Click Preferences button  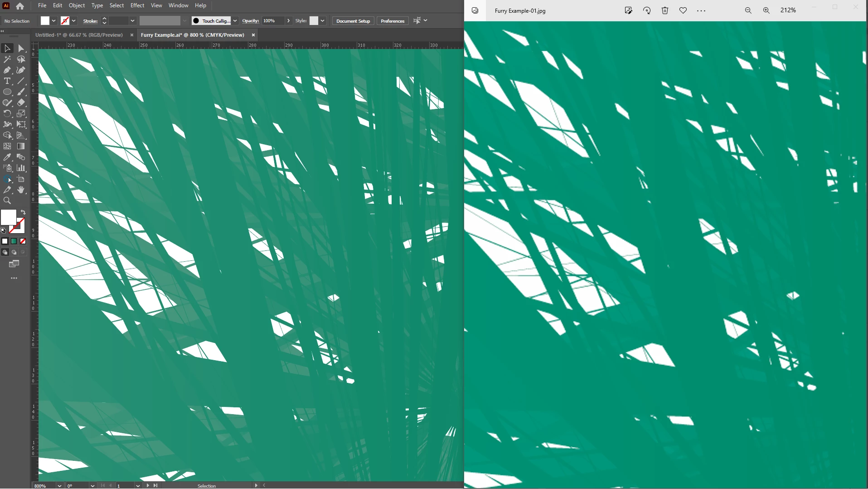(393, 21)
